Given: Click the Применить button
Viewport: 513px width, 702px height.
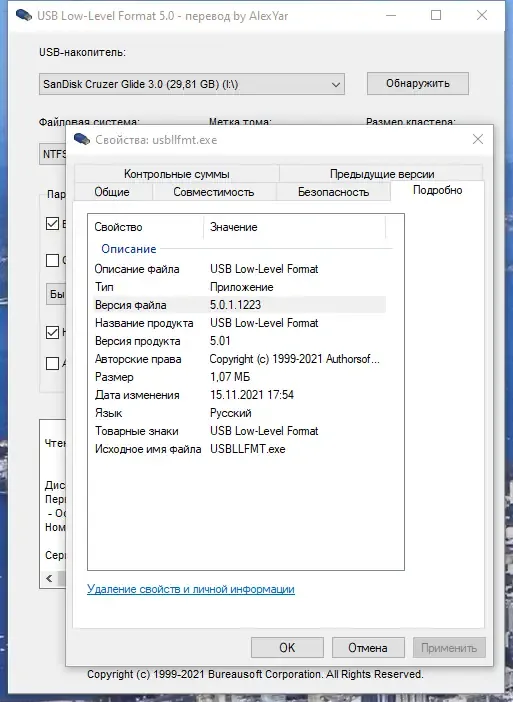Looking at the screenshot, I should pyautogui.click(x=449, y=647).
